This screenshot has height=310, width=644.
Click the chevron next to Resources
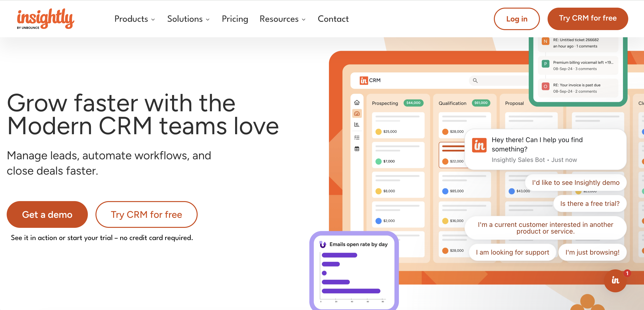pyautogui.click(x=304, y=20)
